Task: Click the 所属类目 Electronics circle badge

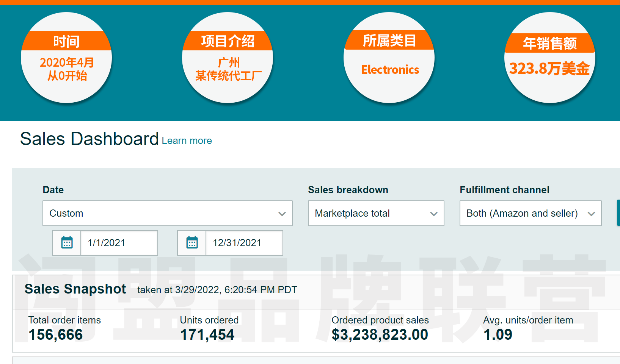Action: tap(389, 58)
